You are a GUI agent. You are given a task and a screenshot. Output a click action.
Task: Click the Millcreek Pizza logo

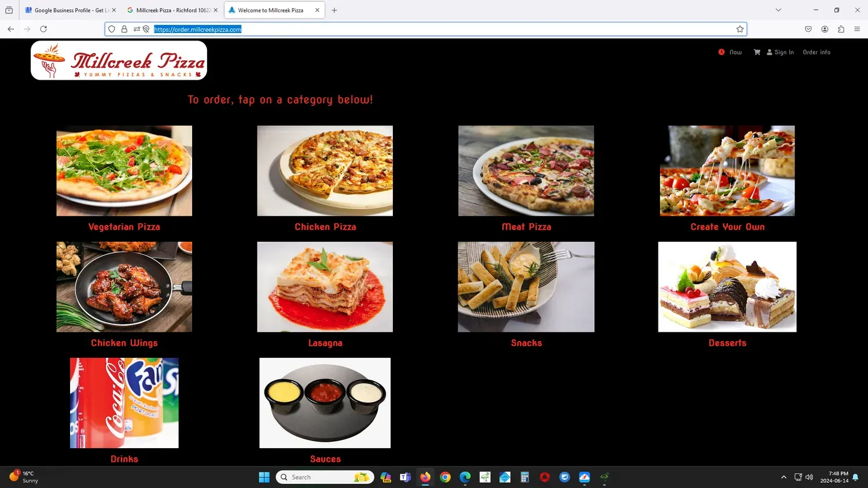tap(119, 60)
